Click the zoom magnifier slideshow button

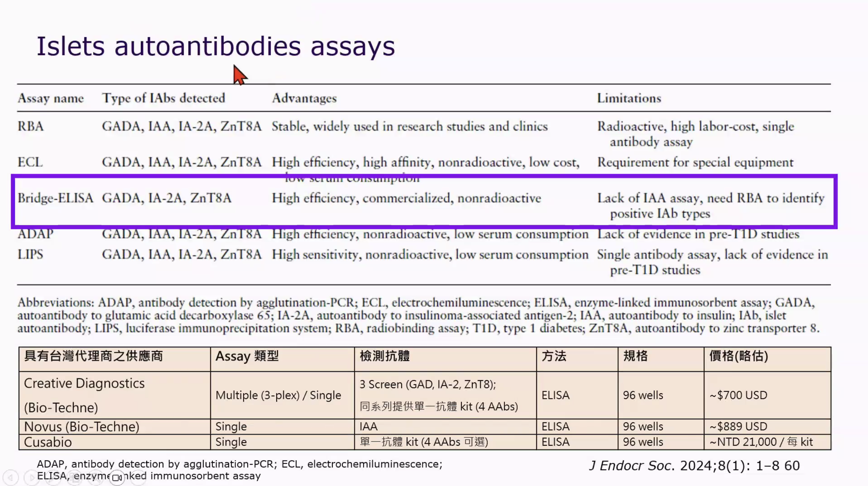(x=95, y=477)
